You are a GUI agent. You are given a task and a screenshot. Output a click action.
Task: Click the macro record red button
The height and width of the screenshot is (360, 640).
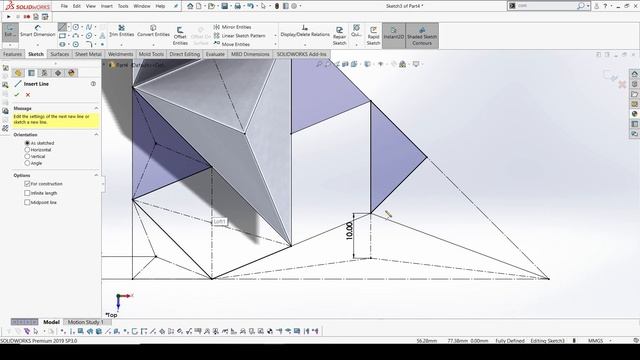tap(27, 17)
